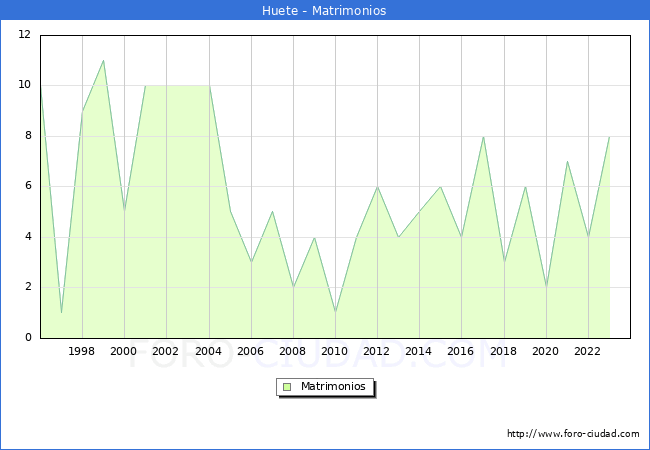The width and height of the screenshot is (650, 450).
Task: Select the 2022 x-axis label
Action: [x=587, y=351]
